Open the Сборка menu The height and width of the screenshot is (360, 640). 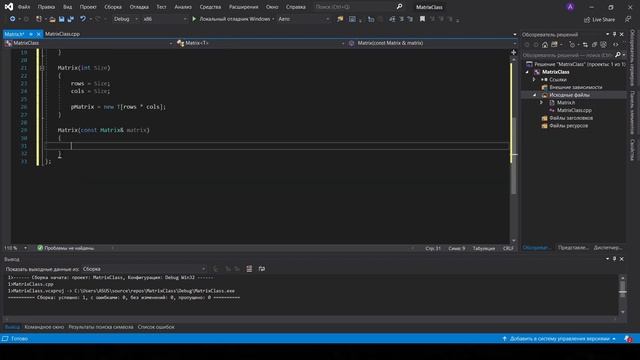pyautogui.click(x=113, y=7)
